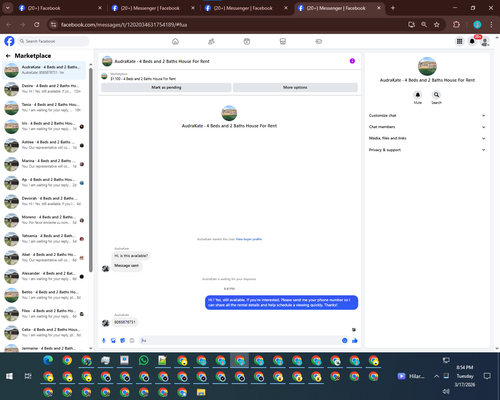Toggle the purple conversation info button
The width and height of the screenshot is (500, 400).
coord(352,61)
